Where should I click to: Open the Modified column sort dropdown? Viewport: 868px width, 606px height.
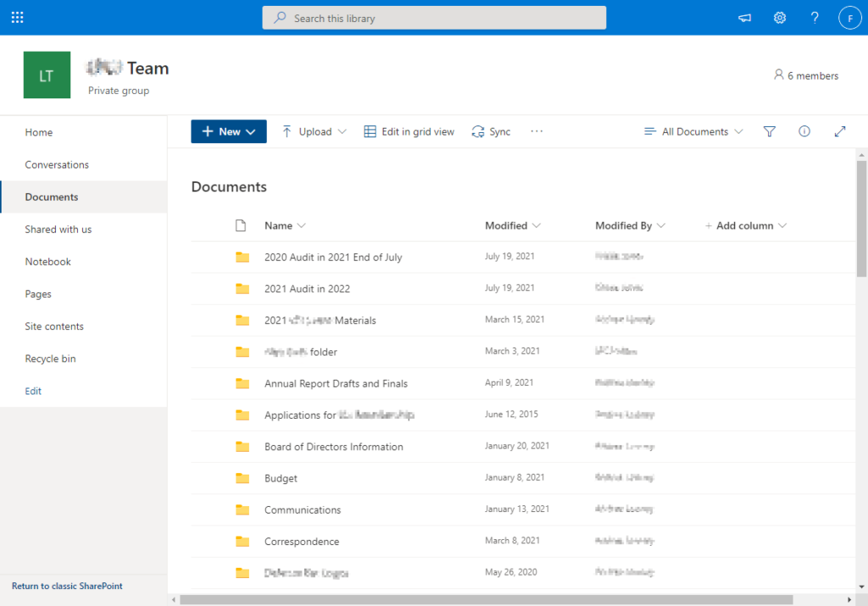(512, 225)
